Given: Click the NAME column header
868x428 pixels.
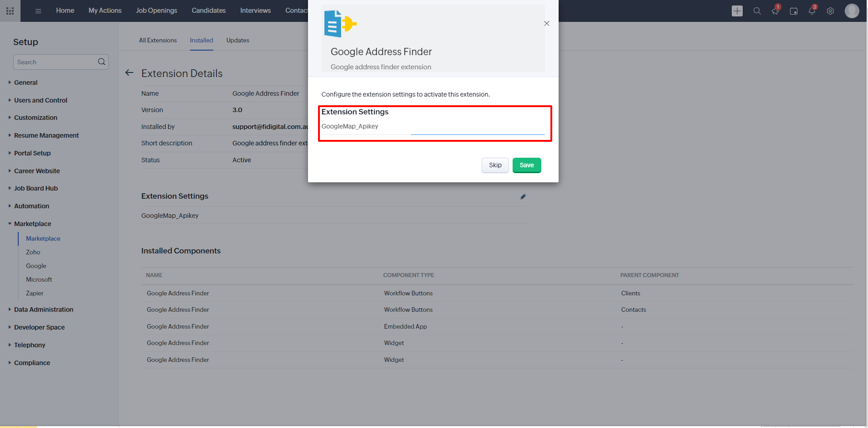Looking at the screenshot, I should click(x=154, y=275).
